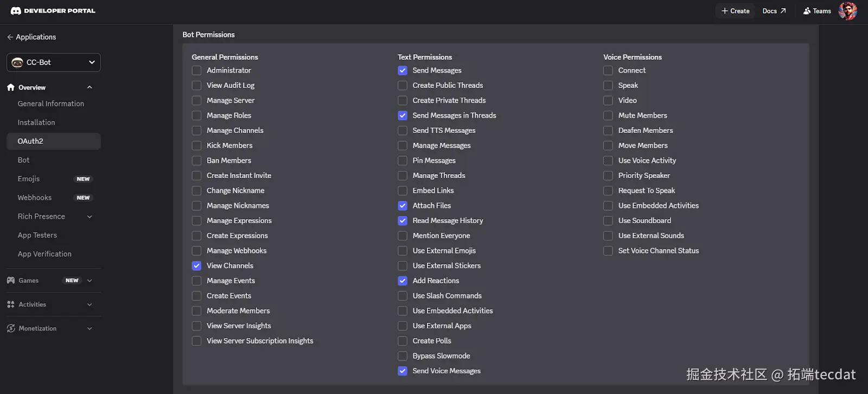Expand the Monetization section chevron
Screen dimensions: 868x394
90,328
